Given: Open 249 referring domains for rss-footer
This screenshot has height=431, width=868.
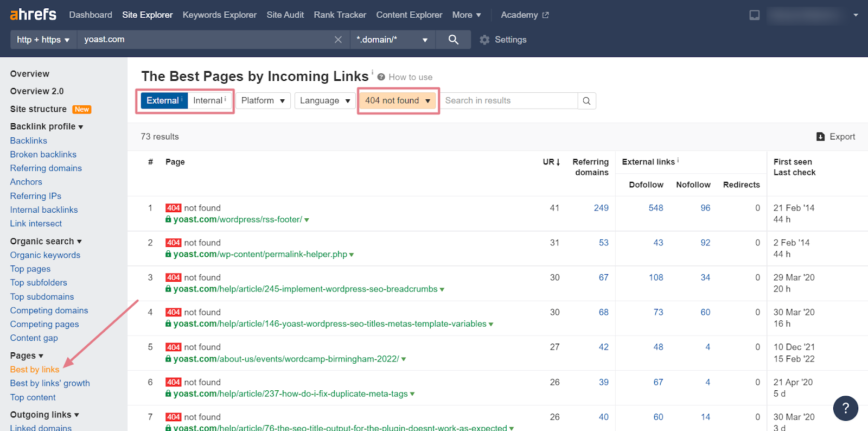Looking at the screenshot, I should (x=601, y=208).
